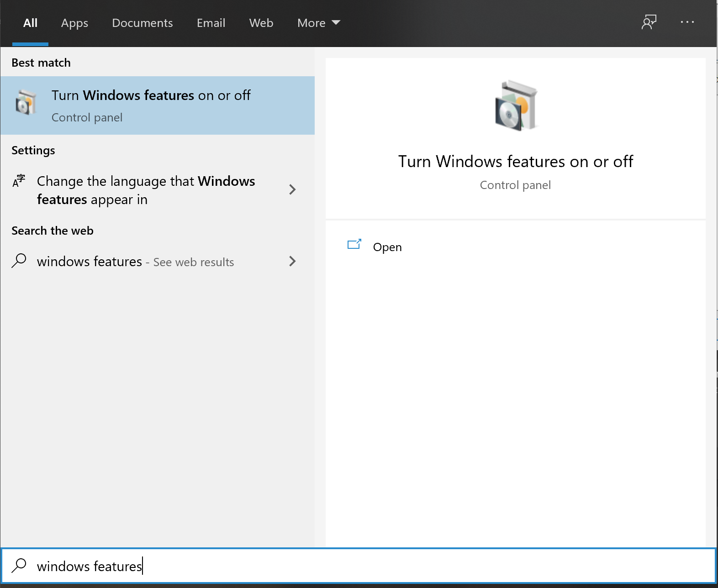Click the Open launch icon
718x588 pixels.
[354, 245]
